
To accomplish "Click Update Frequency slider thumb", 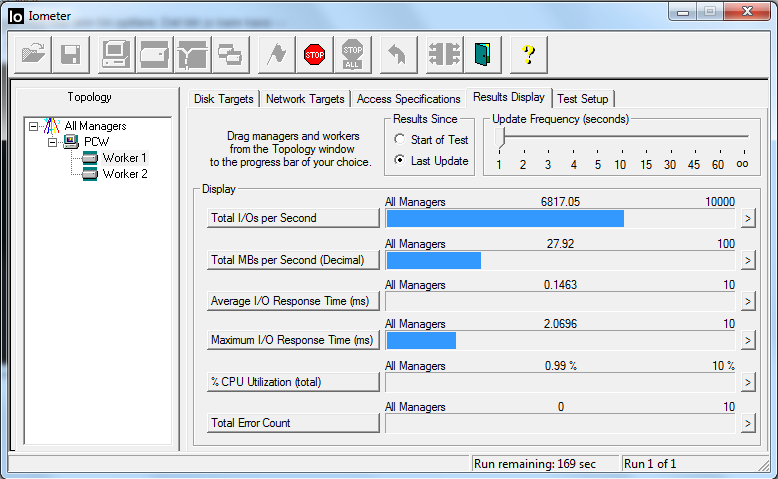I will 500,137.
